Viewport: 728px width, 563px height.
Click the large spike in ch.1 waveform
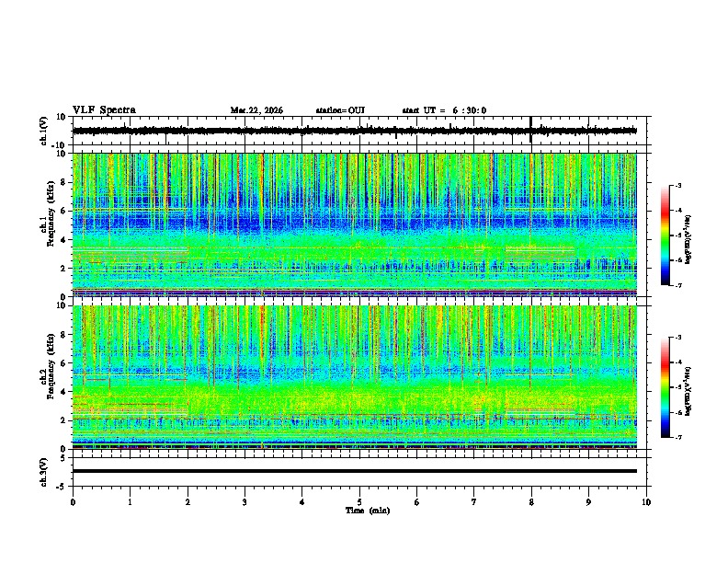[530, 130]
